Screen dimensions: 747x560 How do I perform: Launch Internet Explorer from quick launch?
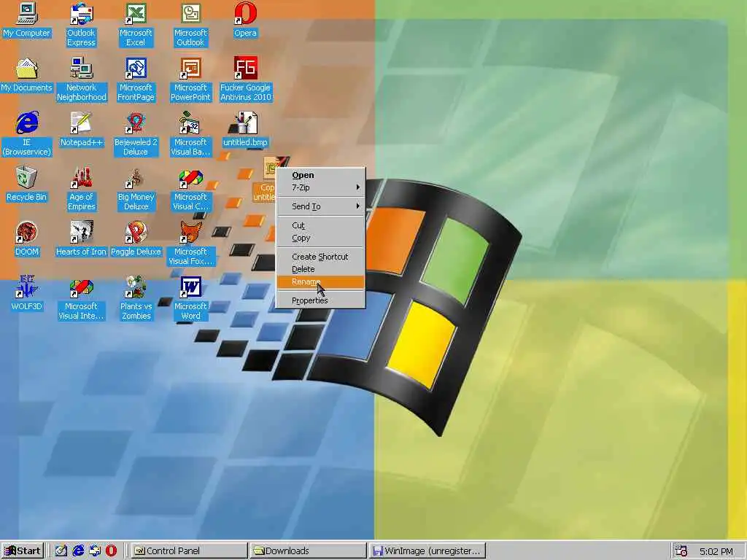(77, 551)
